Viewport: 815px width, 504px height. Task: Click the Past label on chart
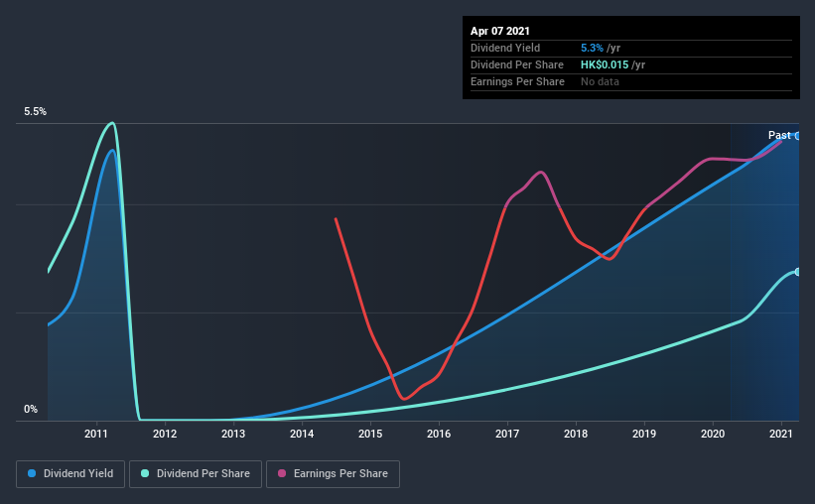tap(779, 135)
